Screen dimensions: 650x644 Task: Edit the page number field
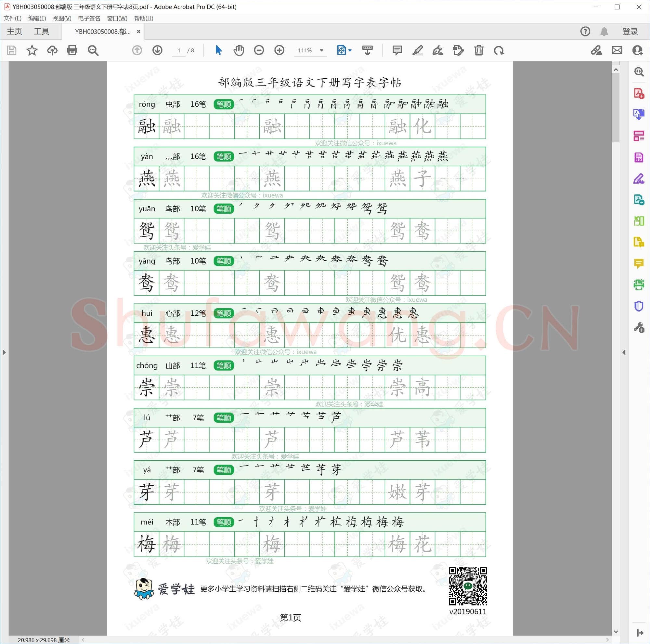click(179, 50)
